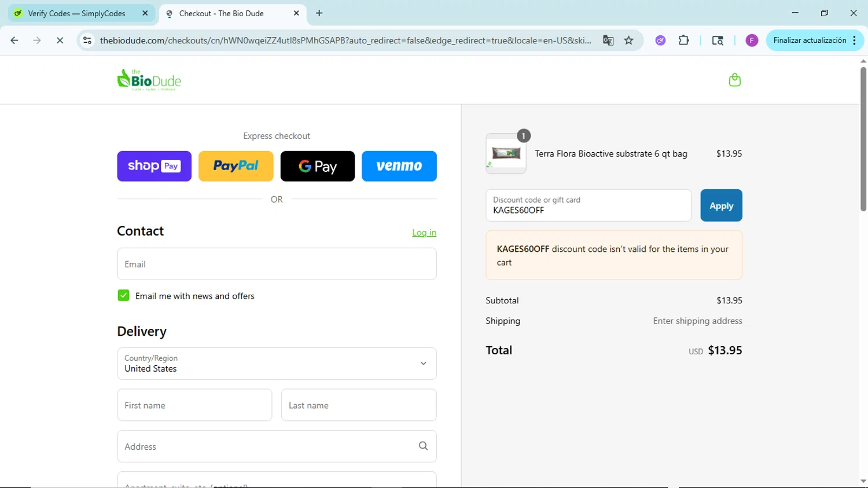Pay with Shop Pay

(154, 166)
